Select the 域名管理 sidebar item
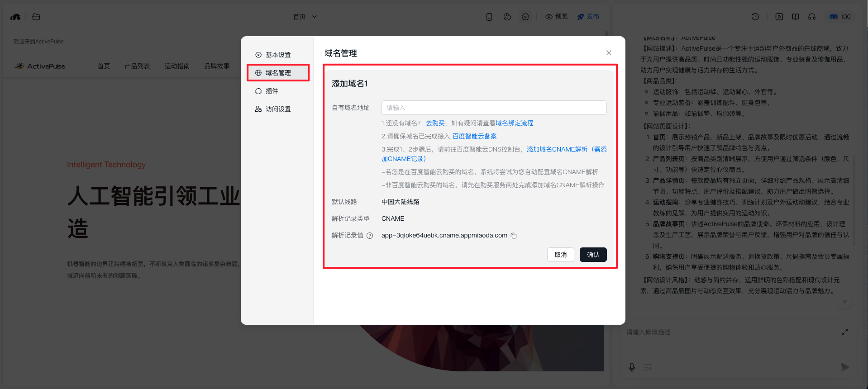Image resolution: width=868 pixels, height=389 pixels. [x=278, y=73]
